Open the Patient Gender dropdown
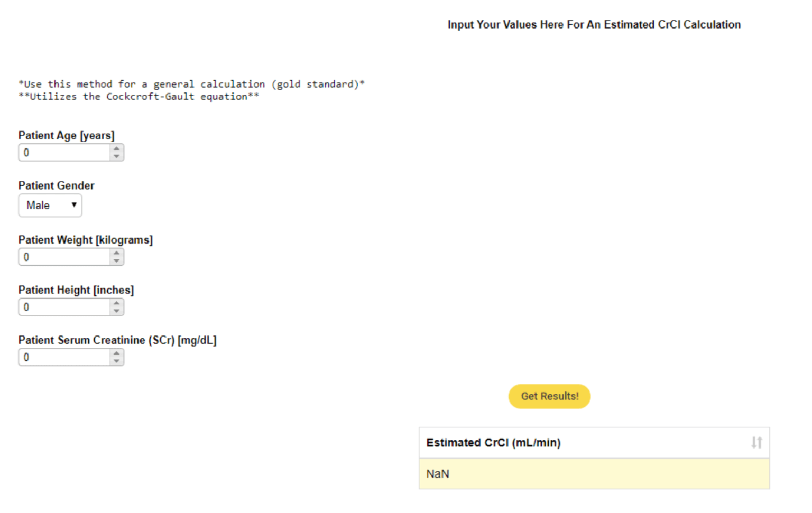This screenshot has width=812, height=513. point(50,206)
